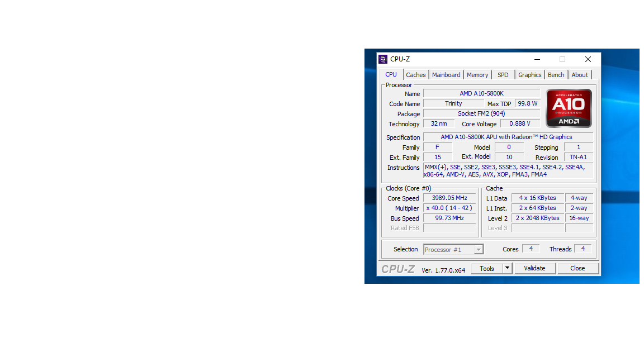The image size is (644, 362).
Task: Select the CPU tab
Action: [x=391, y=74]
